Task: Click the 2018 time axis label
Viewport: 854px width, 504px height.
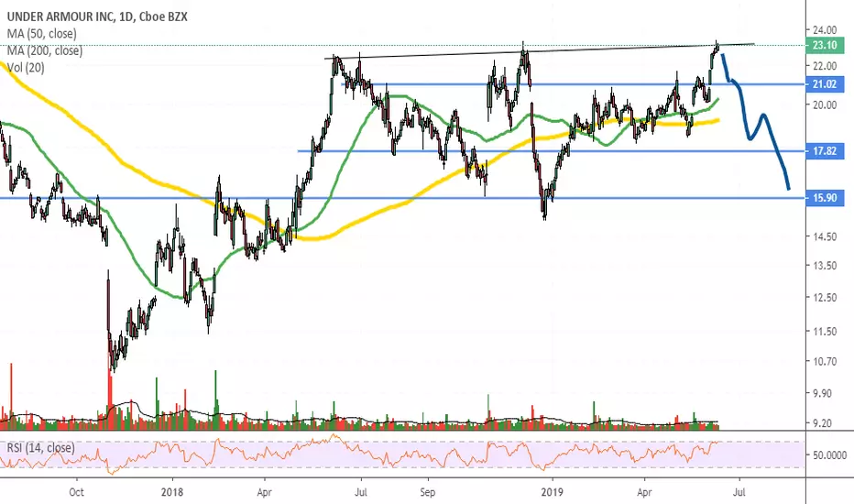Action: pyautogui.click(x=172, y=492)
